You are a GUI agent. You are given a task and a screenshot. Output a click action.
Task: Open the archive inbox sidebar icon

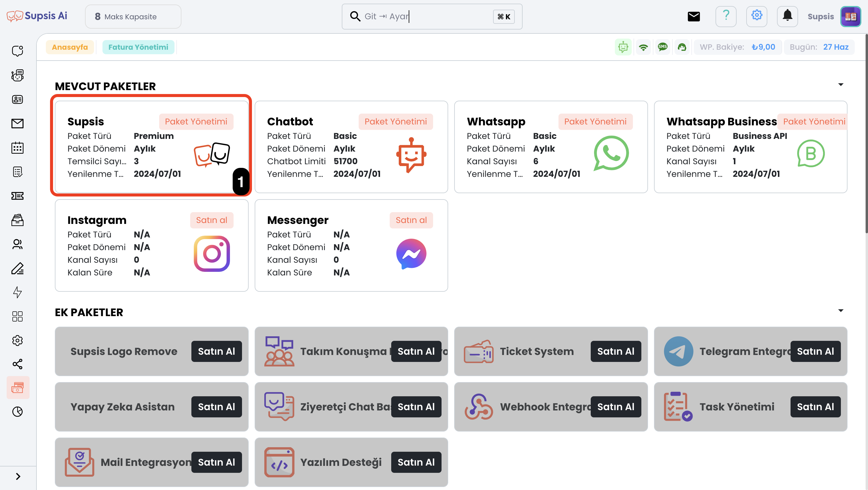pos(17,220)
